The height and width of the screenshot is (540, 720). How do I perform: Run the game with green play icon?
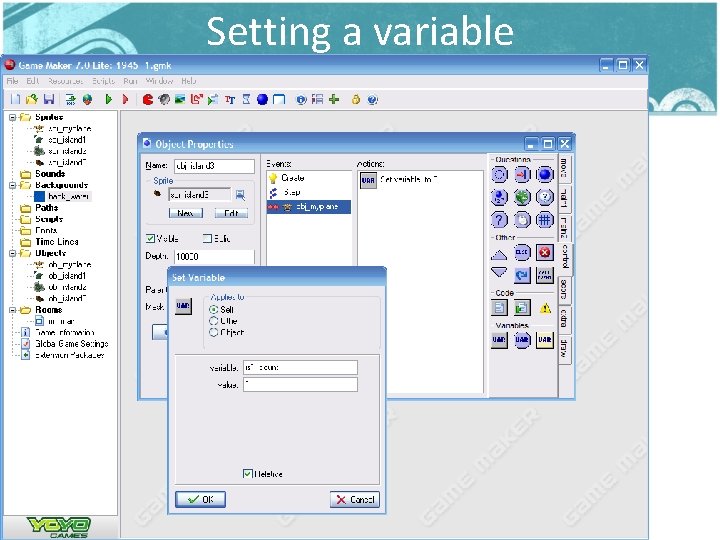point(108,99)
